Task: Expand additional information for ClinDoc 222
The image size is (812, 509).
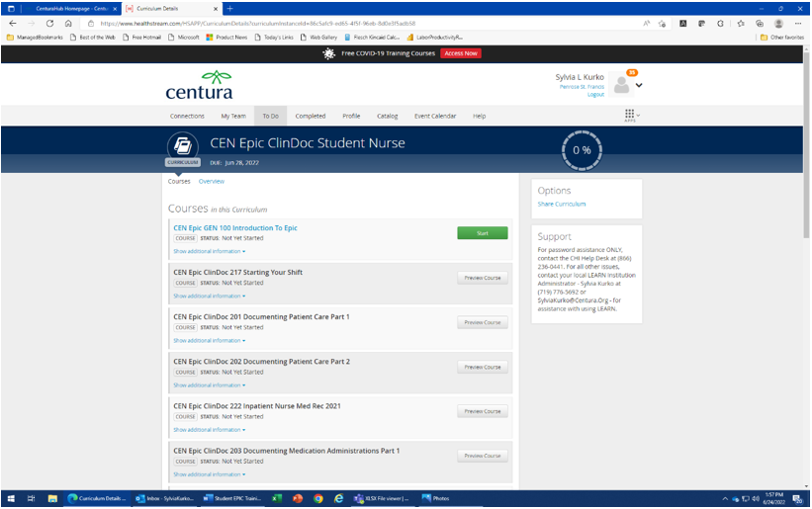Action: point(210,430)
